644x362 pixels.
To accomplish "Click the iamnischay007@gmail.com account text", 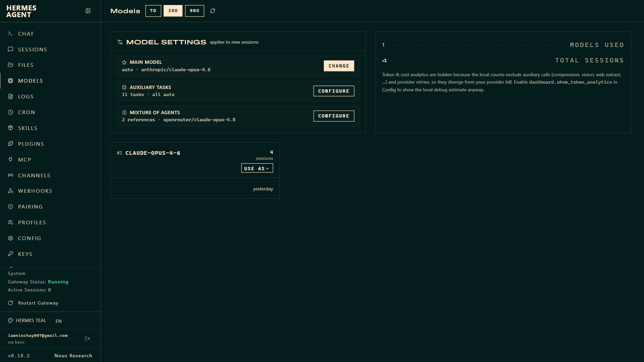I will [x=38, y=335].
